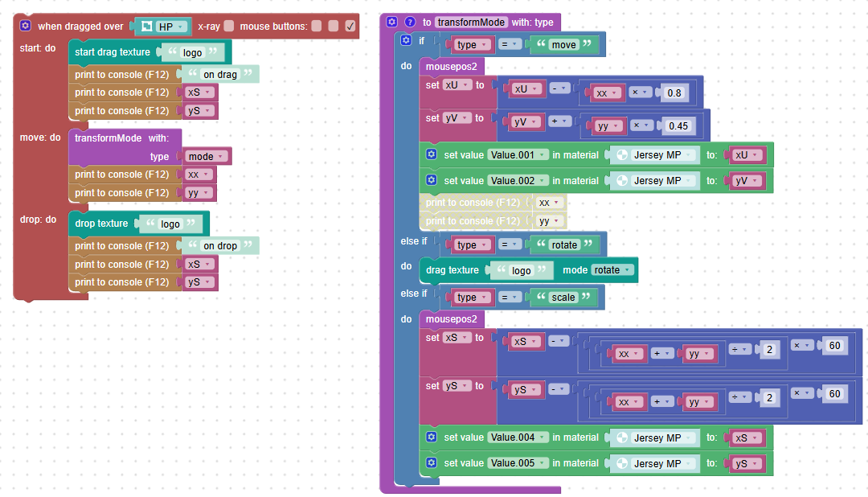
Task: Open drag texture mode rotate dropdown
Action: point(612,270)
